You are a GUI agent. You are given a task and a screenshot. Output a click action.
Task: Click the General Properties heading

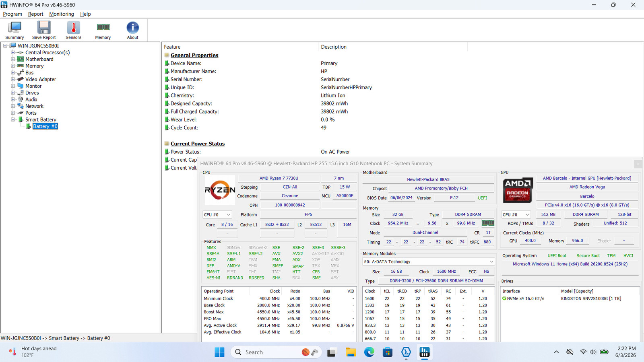click(194, 55)
